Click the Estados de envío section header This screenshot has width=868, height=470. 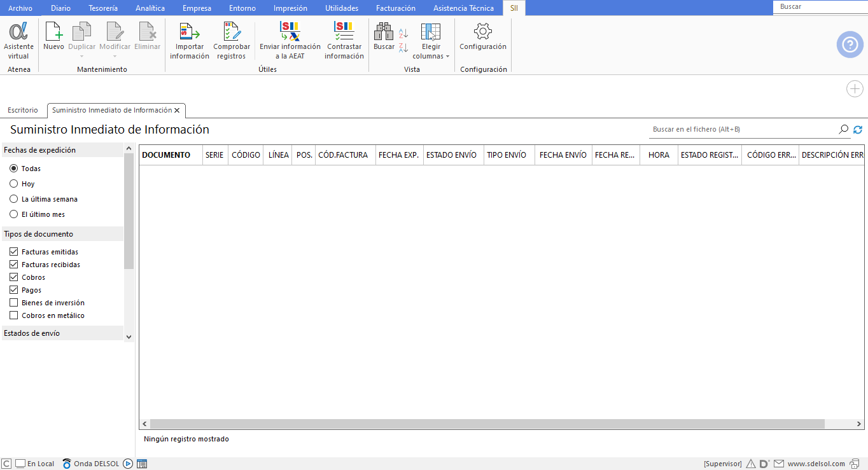(x=62, y=333)
